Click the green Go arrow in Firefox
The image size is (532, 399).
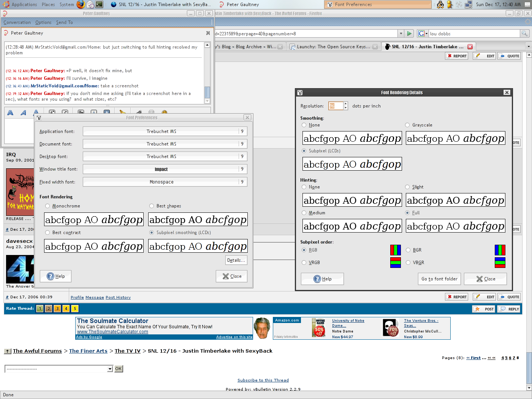pyautogui.click(x=409, y=33)
